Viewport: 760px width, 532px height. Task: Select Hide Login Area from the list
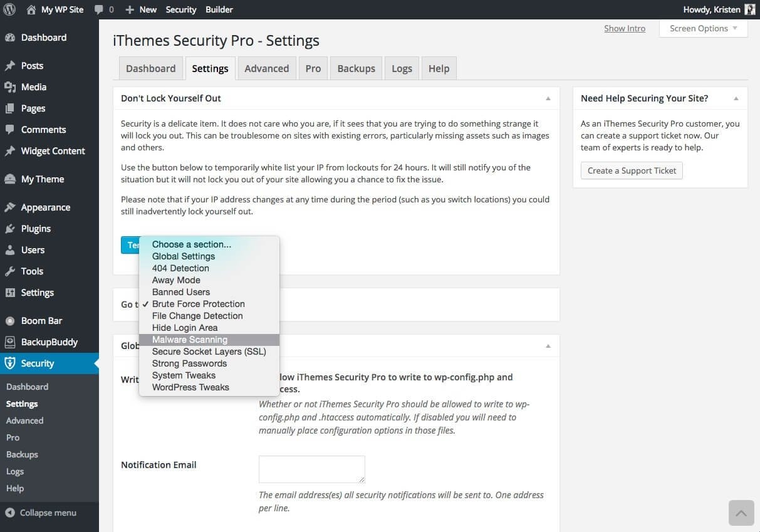pyautogui.click(x=209, y=328)
